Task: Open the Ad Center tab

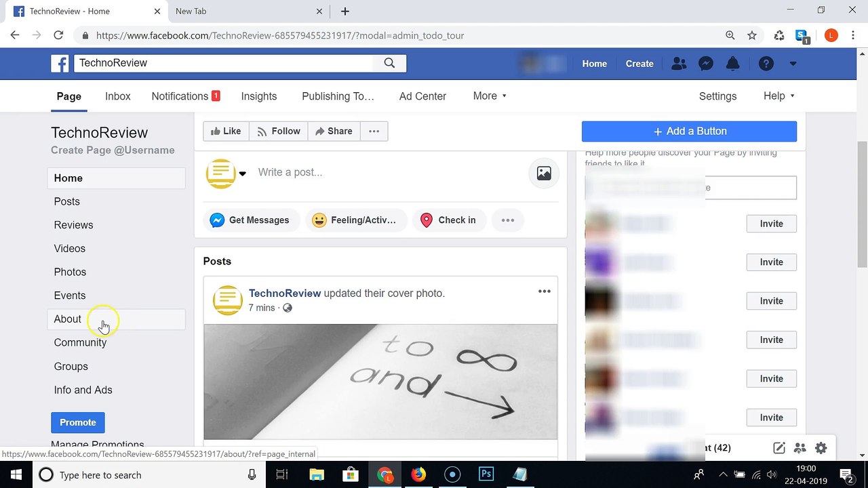Action: pos(422,96)
